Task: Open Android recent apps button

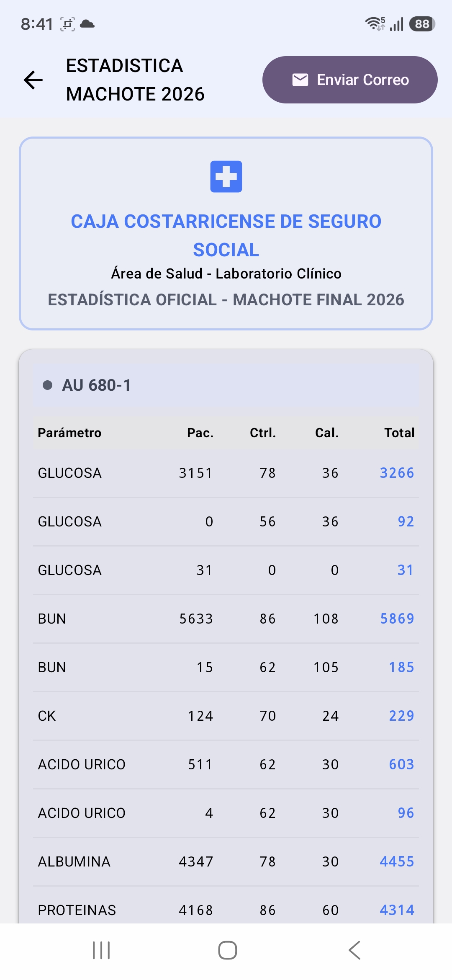Action: [101, 950]
